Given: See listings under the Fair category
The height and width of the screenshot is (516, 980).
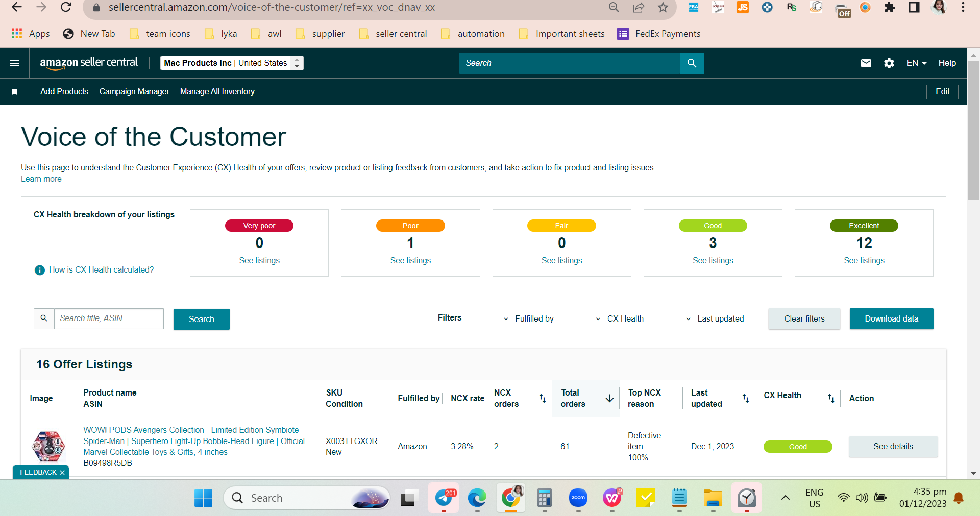Looking at the screenshot, I should pyautogui.click(x=561, y=261).
